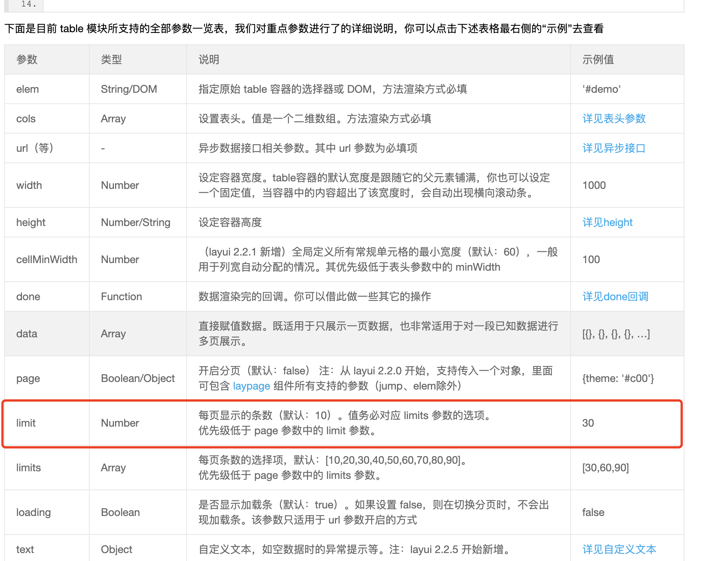Select the elem parameter cell
728x561 pixels.
click(x=28, y=89)
